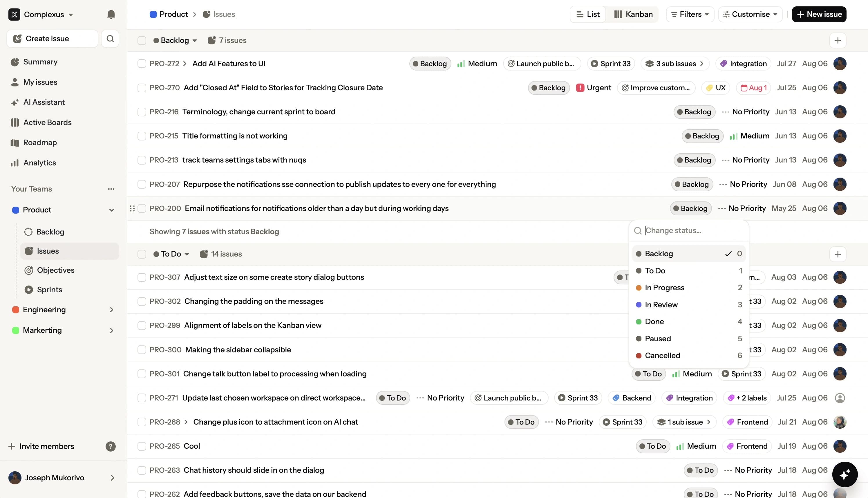Image resolution: width=868 pixels, height=498 pixels.
Task: Click the search icon beside Create issue
Action: tap(110, 38)
